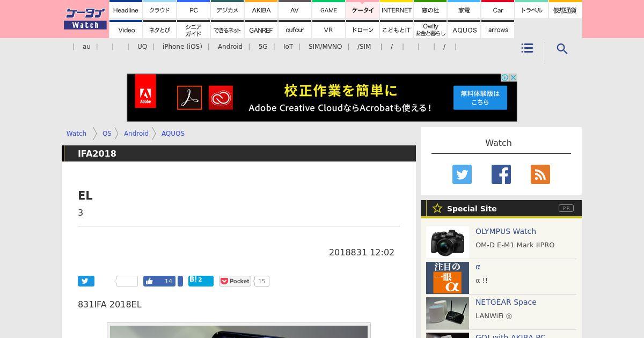Save article with the Pocket button
This screenshot has height=338, width=644.
pos(235,281)
